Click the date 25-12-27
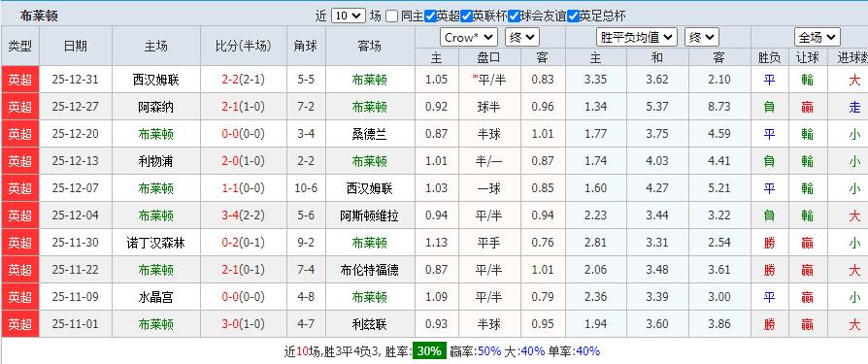 click(x=76, y=107)
